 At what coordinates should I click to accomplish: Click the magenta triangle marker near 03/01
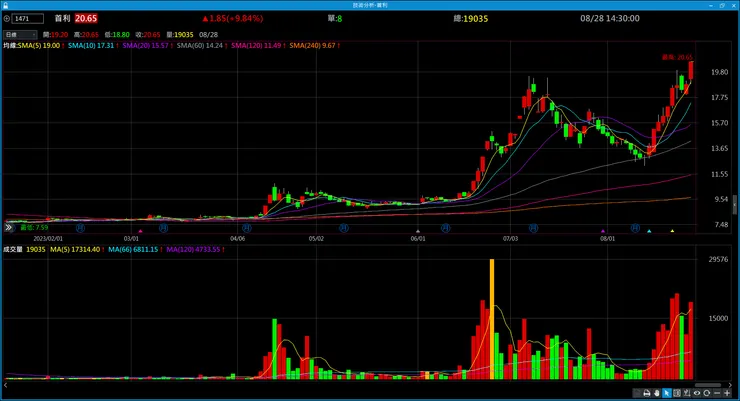(140, 231)
